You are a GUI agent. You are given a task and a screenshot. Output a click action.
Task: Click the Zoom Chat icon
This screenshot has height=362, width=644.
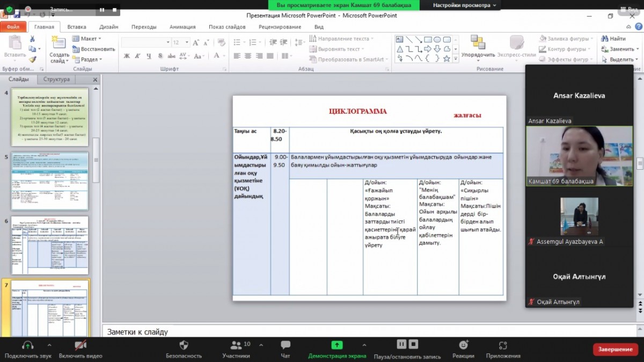point(286,345)
